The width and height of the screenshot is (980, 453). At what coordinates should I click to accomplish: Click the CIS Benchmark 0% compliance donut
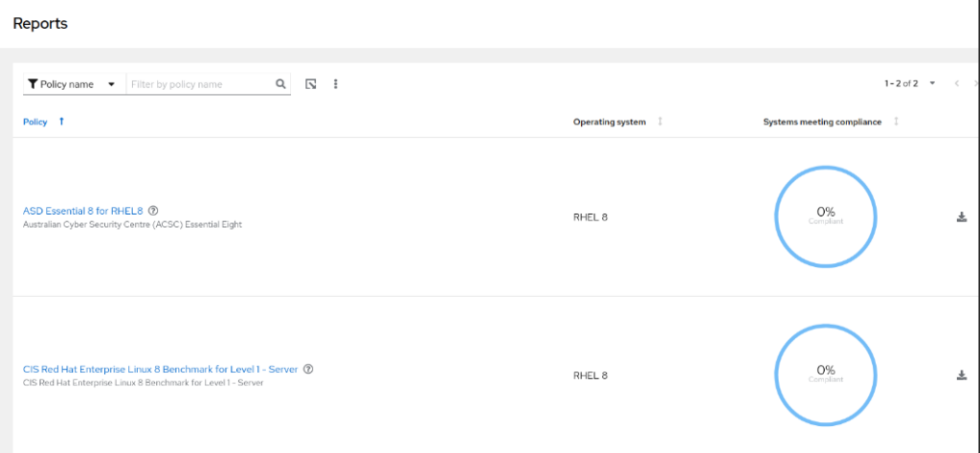pos(825,374)
